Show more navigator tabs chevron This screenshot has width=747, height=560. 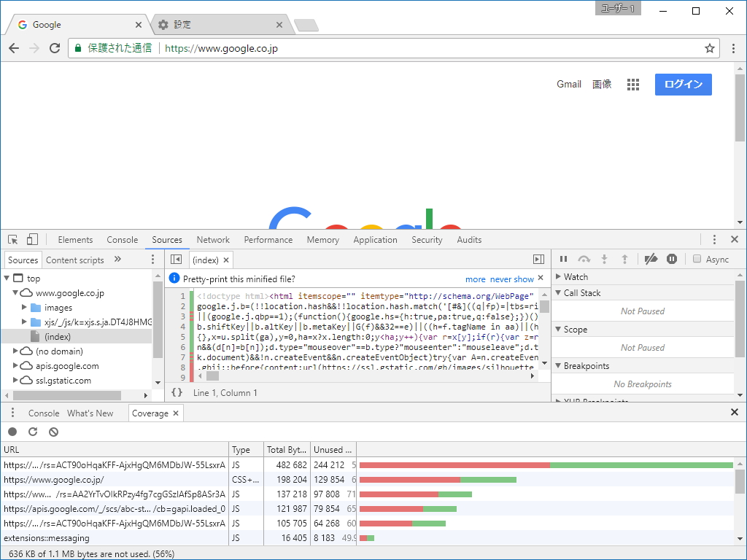pos(117,260)
